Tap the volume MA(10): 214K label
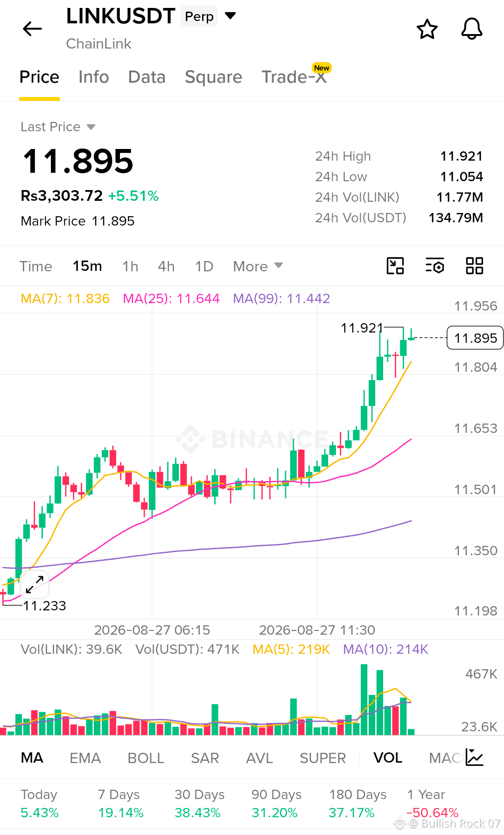Viewport: 504px width, 835px height. pyautogui.click(x=385, y=649)
